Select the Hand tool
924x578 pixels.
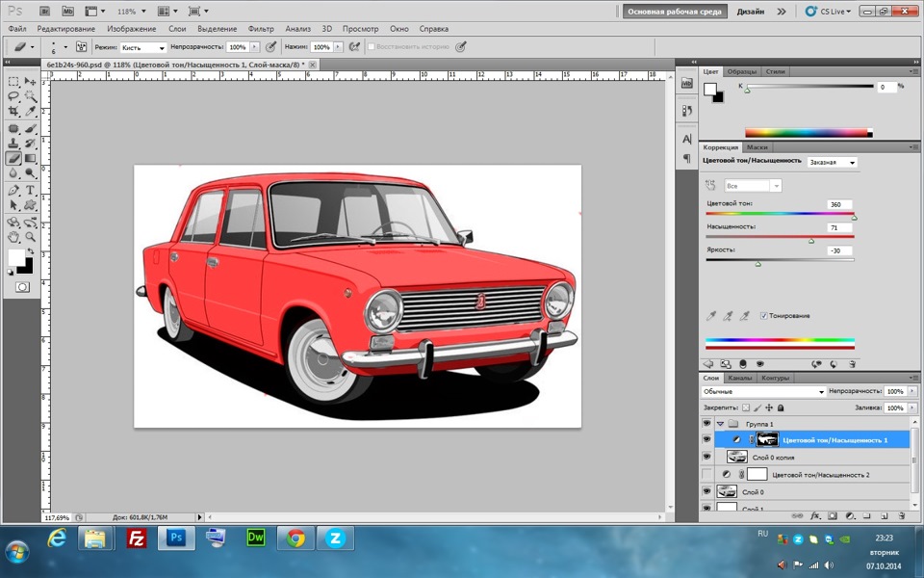click(x=13, y=237)
